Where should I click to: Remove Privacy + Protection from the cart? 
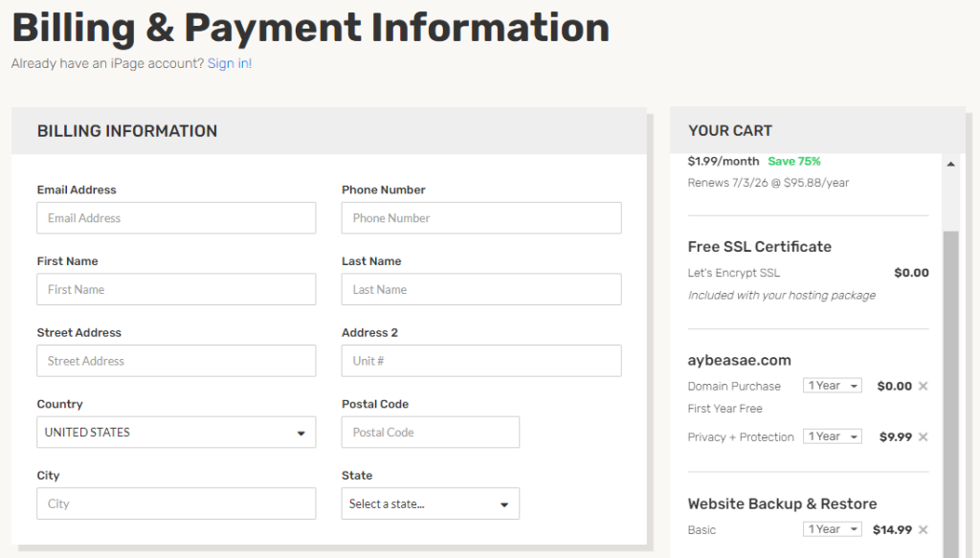[924, 436]
